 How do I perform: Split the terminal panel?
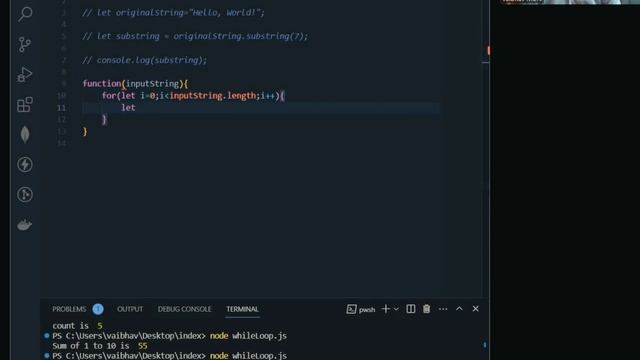(411, 309)
